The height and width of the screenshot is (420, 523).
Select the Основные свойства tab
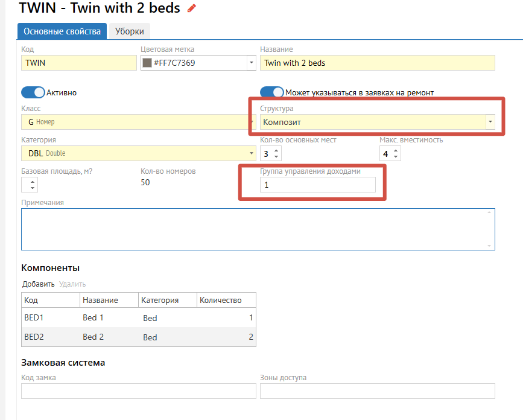pyautogui.click(x=62, y=31)
